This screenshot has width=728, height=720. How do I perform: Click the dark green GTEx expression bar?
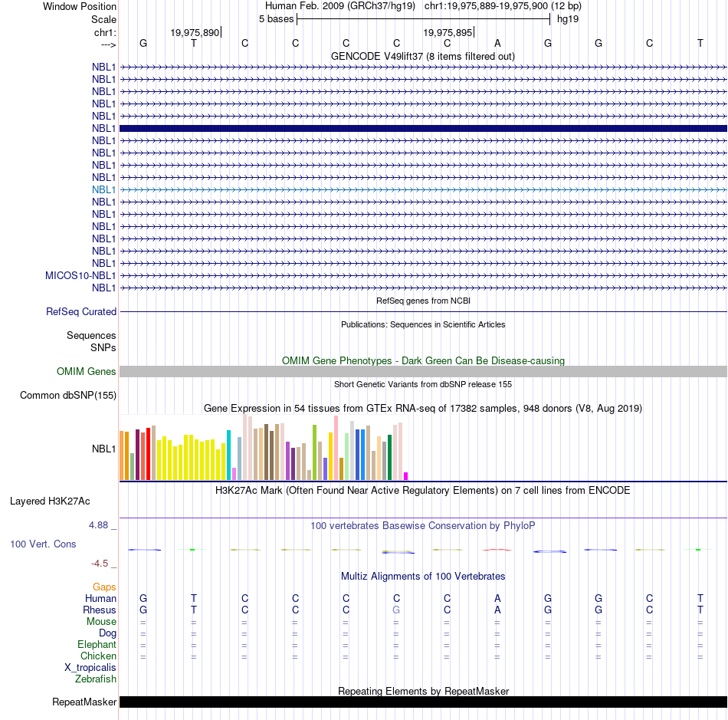tap(389, 457)
